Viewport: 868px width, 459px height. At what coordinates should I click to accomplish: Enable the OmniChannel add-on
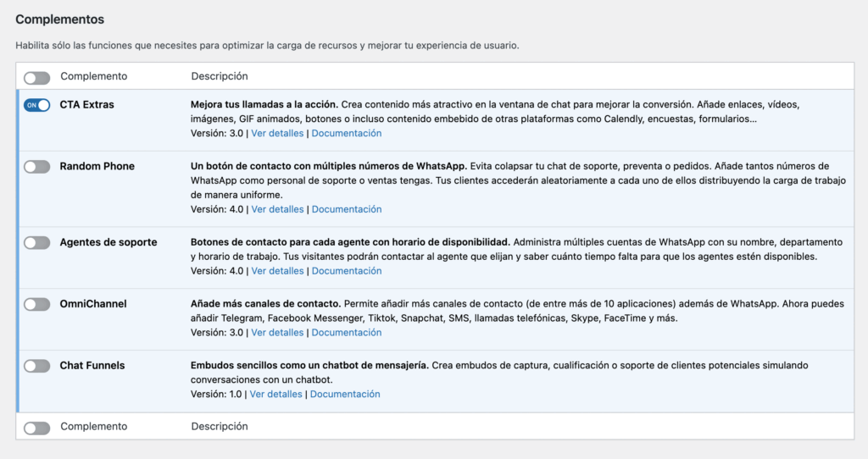coord(36,304)
